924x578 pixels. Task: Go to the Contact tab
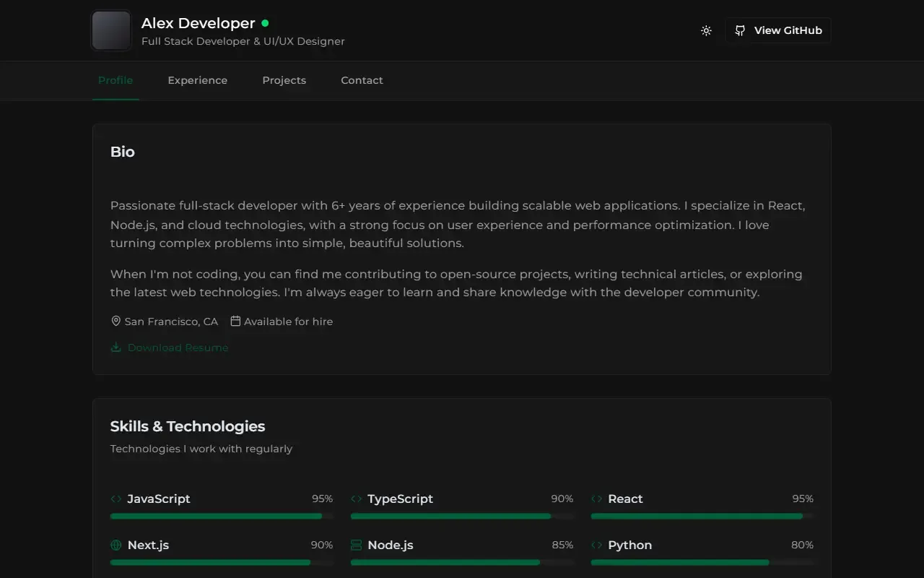coord(362,80)
